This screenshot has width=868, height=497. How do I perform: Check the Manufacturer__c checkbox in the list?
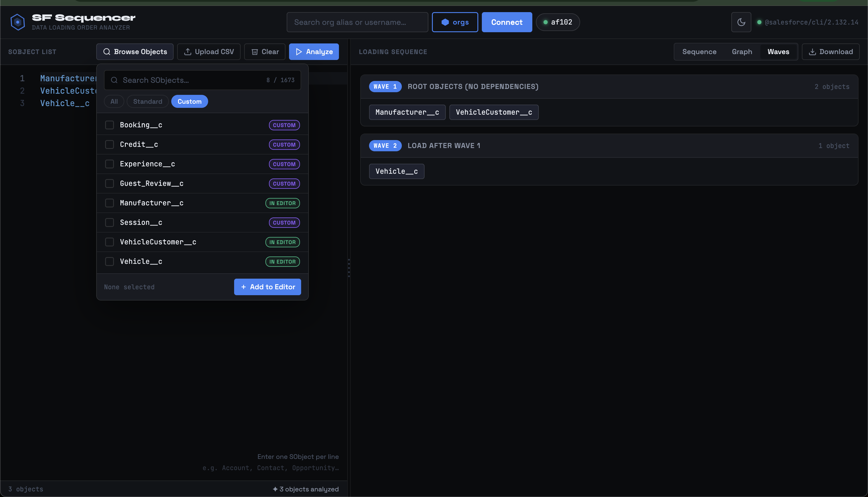(110, 203)
